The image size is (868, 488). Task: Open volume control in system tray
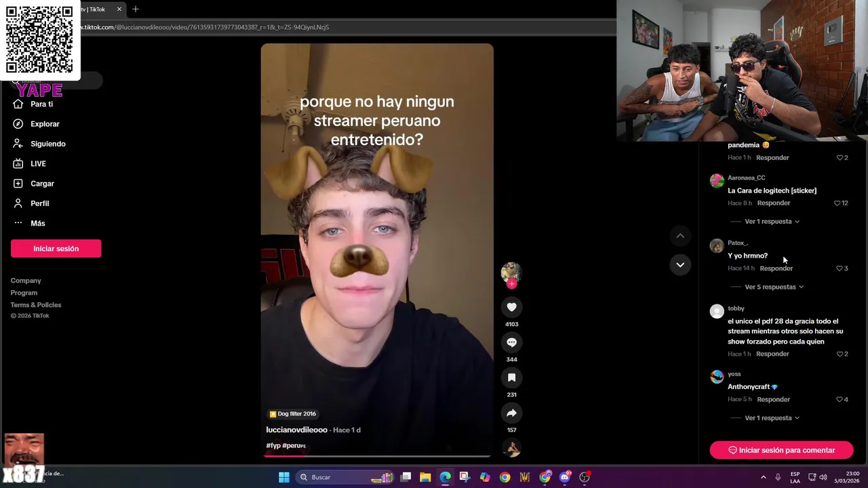[x=823, y=477]
